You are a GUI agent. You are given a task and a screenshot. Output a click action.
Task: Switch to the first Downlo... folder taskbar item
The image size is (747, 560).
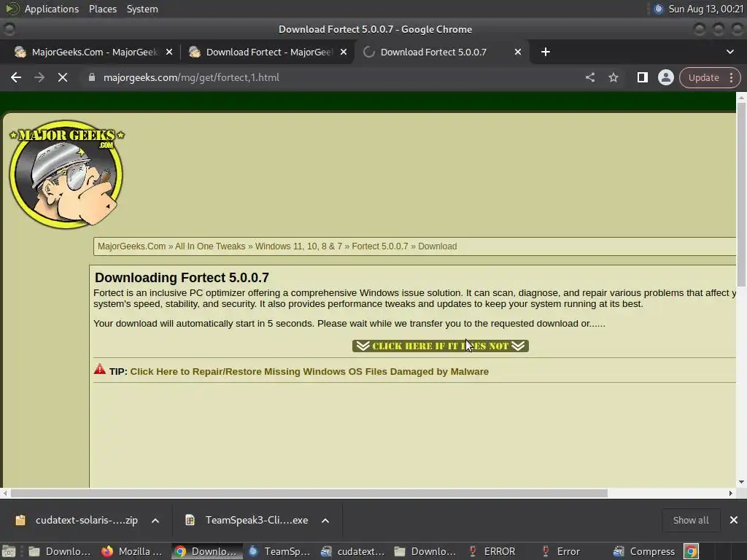(x=59, y=551)
